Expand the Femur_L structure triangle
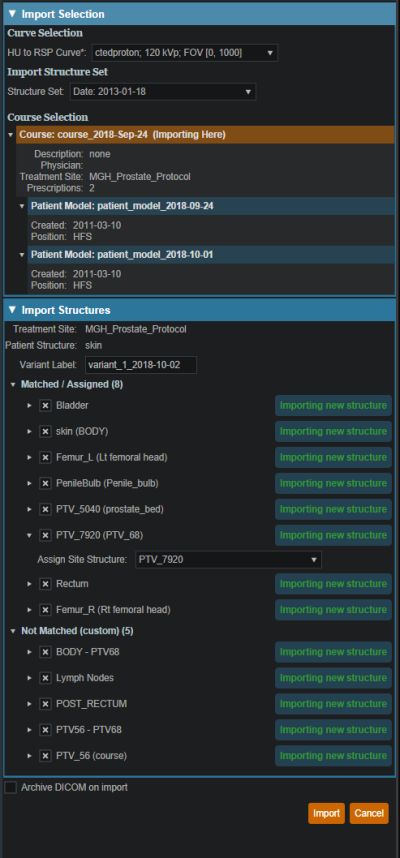400x858 pixels. pos(30,457)
